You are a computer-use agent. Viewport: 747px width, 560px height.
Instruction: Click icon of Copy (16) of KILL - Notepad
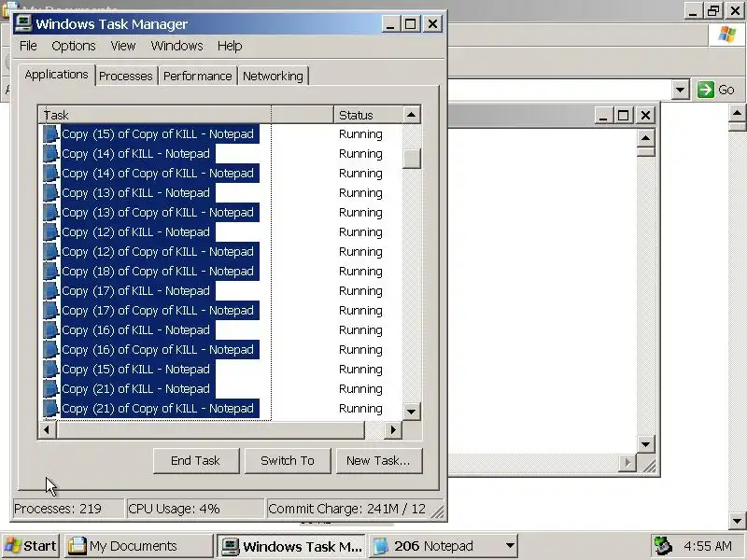tap(50, 330)
